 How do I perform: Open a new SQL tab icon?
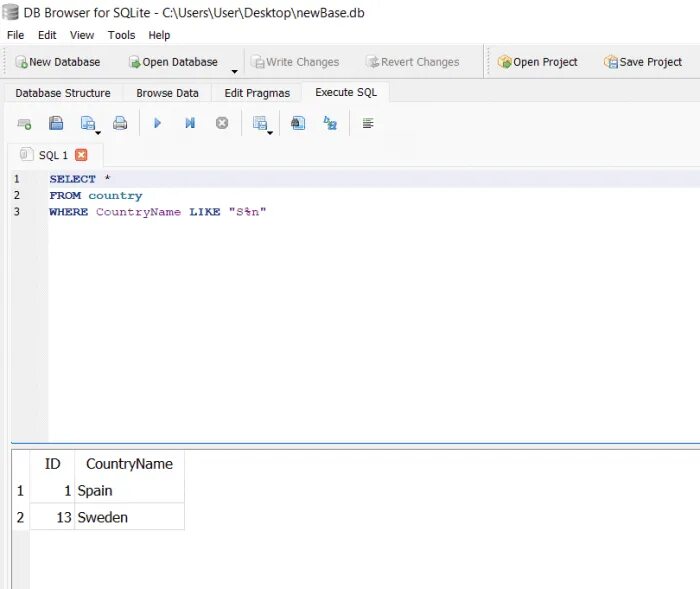[x=24, y=123]
